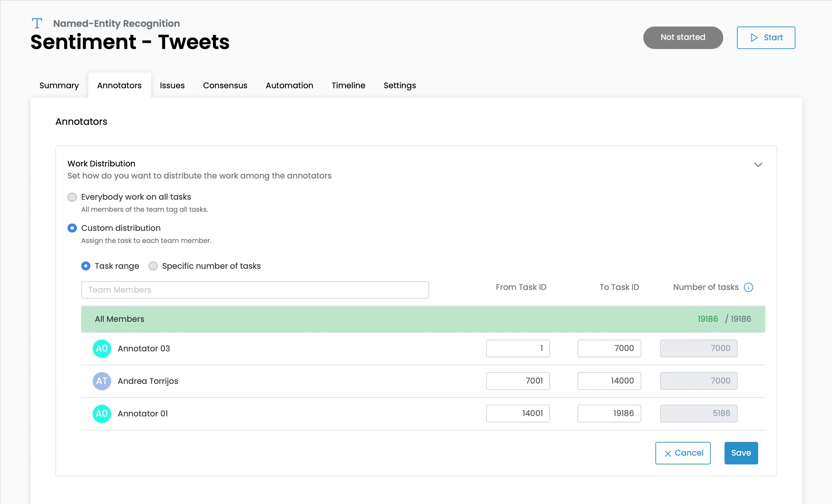Cancel the work distribution changes
This screenshot has width=832, height=504.
[x=683, y=453]
